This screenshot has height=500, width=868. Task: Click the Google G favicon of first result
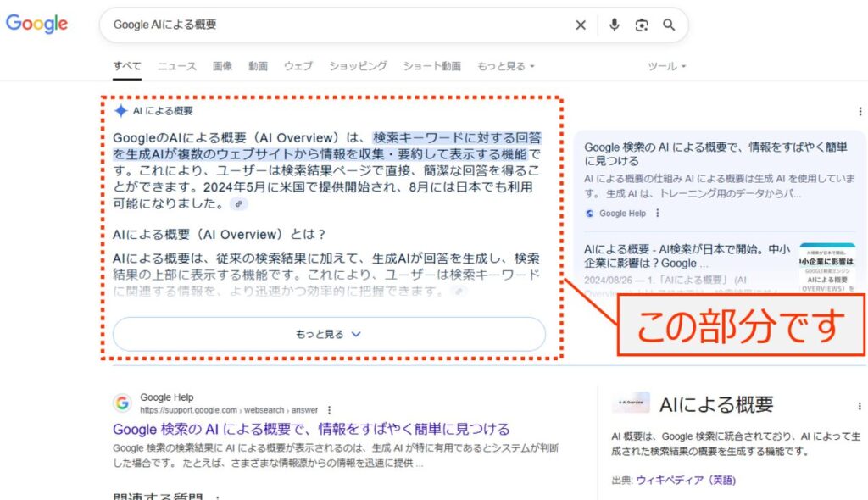(x=122, y=403)
